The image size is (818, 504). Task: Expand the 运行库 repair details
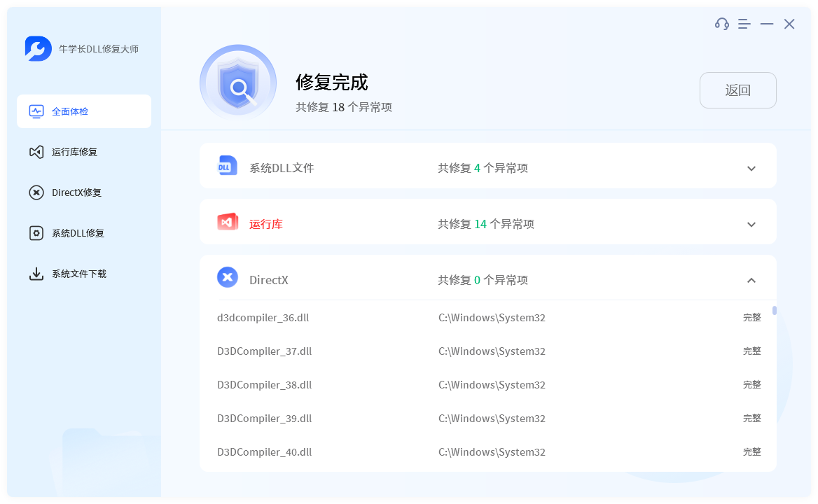(751, 224)
